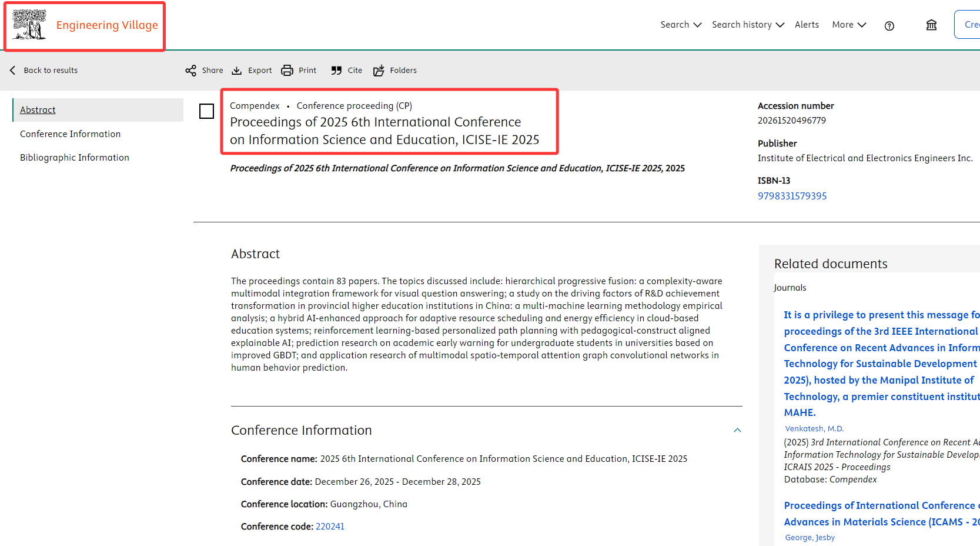Click the publisher name IEEE Inc.
This screenshot has height=546, width=980.
[x=865, y=158]
